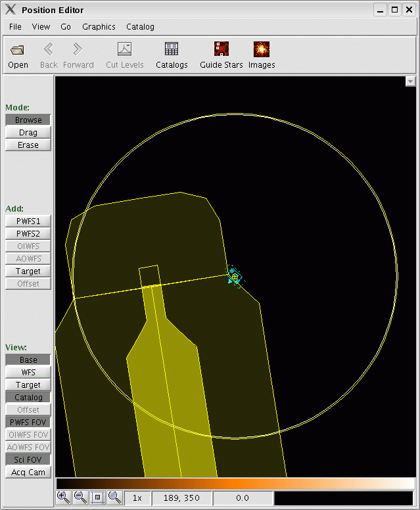420x510 pixels.
Task: Toggle Sci FOV display
Action: coord(28,459)
